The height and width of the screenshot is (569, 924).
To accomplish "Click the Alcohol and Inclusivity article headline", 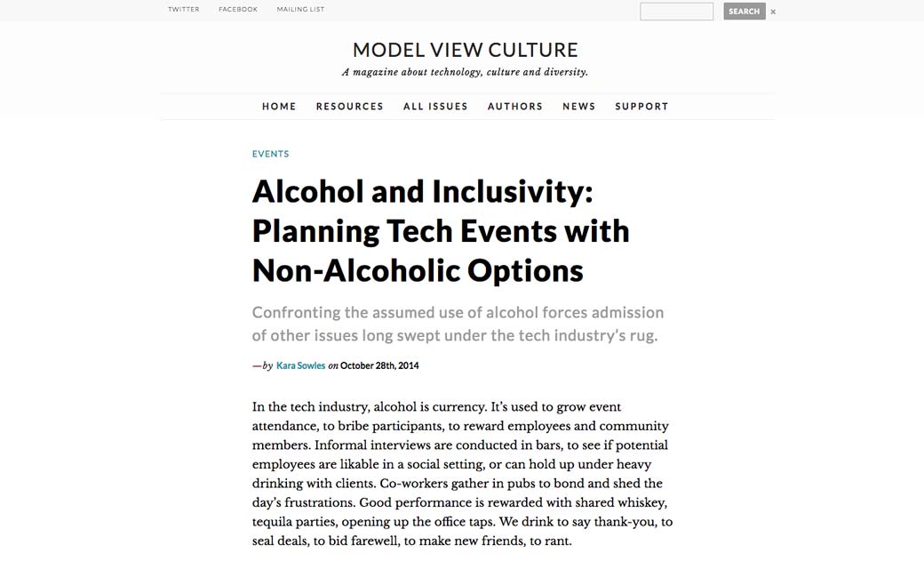I will click(441, 230).
